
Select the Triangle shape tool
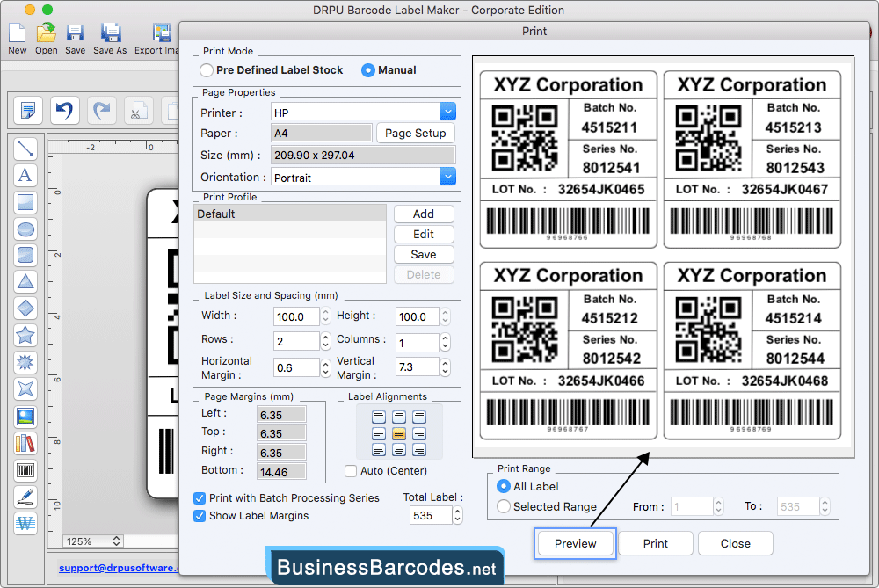25,281
